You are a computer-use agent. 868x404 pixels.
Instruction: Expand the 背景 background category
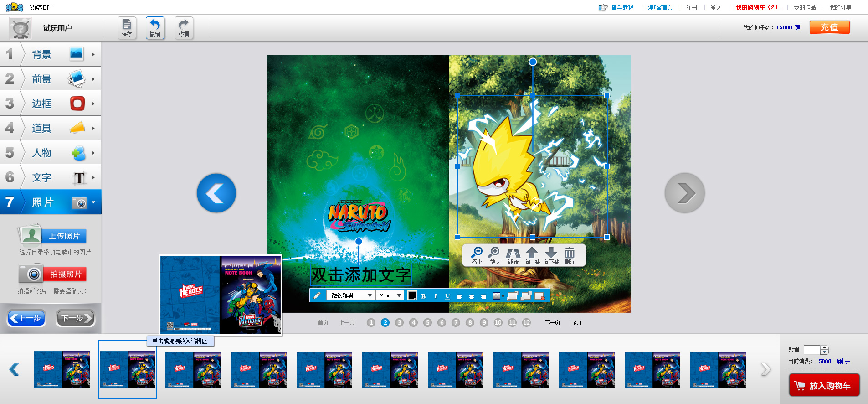tap(51, 54)
